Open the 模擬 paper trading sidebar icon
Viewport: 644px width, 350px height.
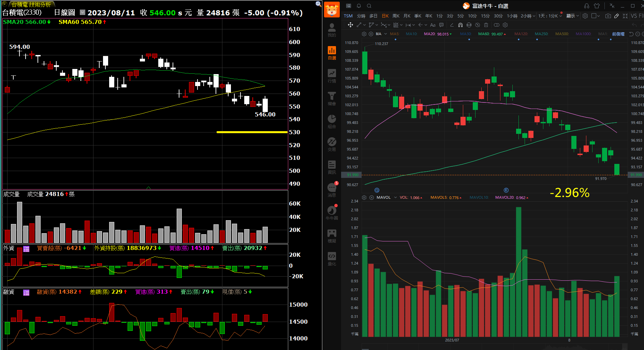(x=332, y=236)
